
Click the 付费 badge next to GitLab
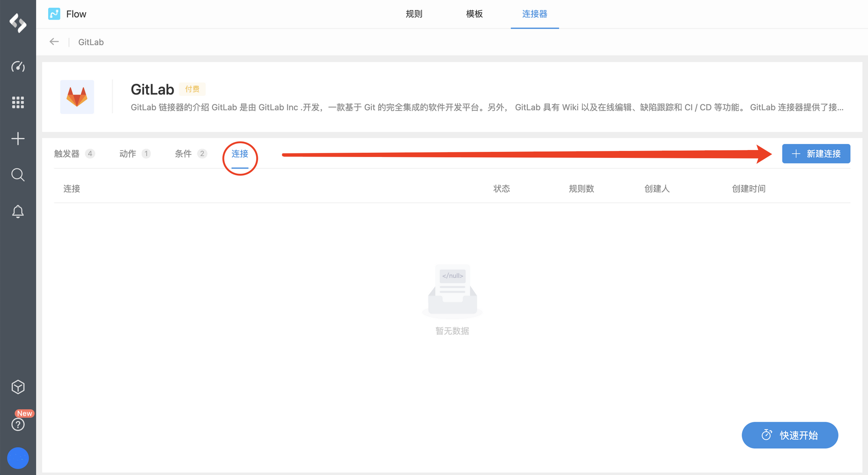click(x=192, y=89)
